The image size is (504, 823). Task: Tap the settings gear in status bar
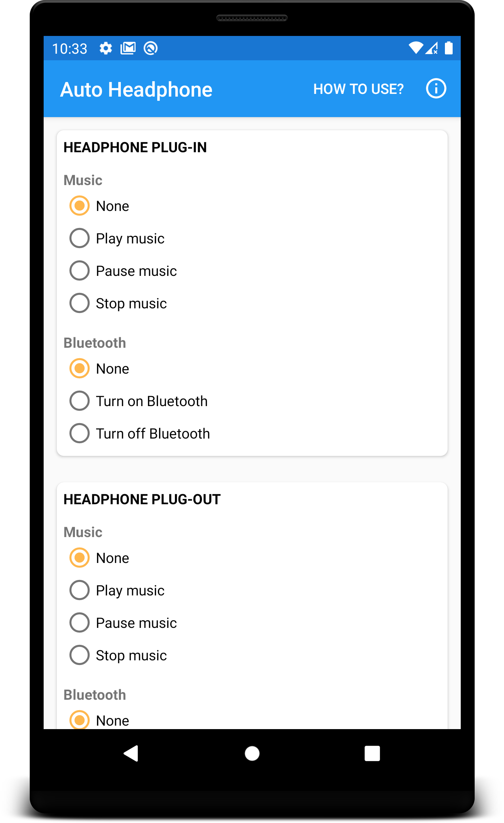(105, 48)
